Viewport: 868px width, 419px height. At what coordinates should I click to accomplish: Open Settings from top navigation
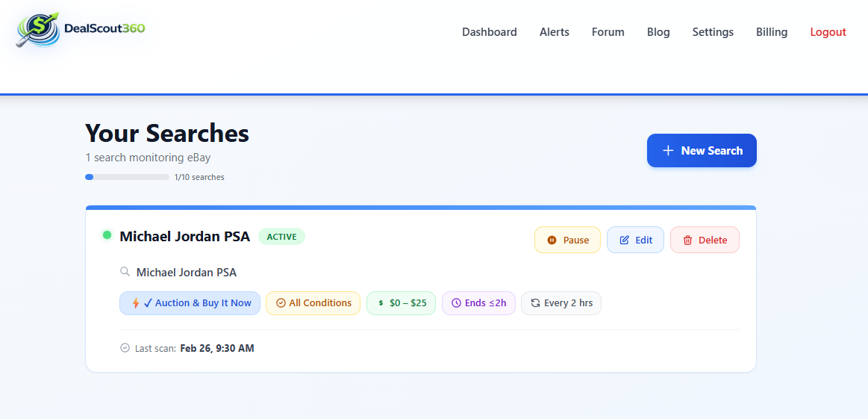pyautogui.click(x=713, y=32)
